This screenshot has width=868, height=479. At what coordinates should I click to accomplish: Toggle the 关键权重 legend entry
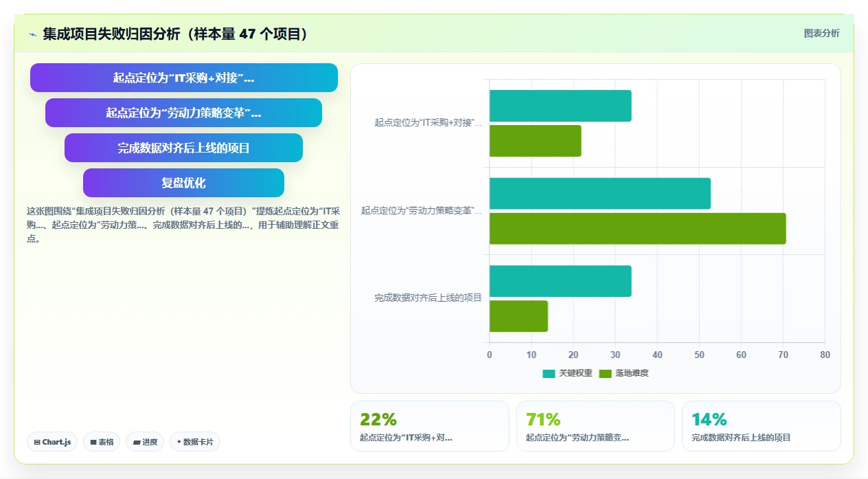coord(567,373)
